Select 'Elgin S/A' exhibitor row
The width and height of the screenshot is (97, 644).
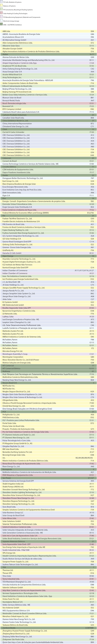48,195
